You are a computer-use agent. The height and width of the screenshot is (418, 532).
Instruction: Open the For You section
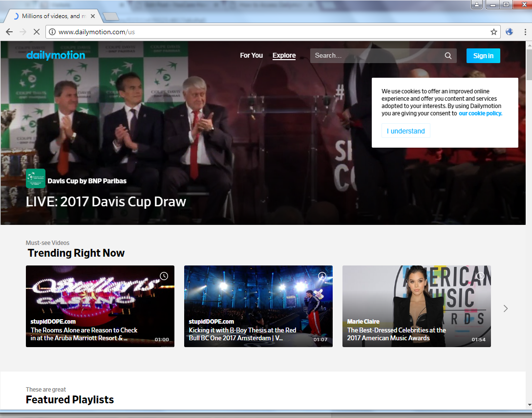tap(252, 55)
